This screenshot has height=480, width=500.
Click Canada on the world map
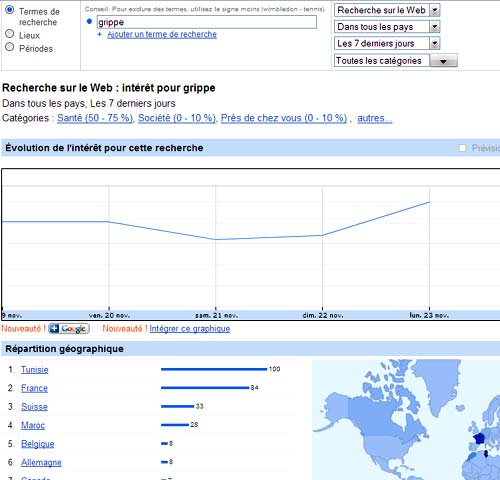pos(377,417)
